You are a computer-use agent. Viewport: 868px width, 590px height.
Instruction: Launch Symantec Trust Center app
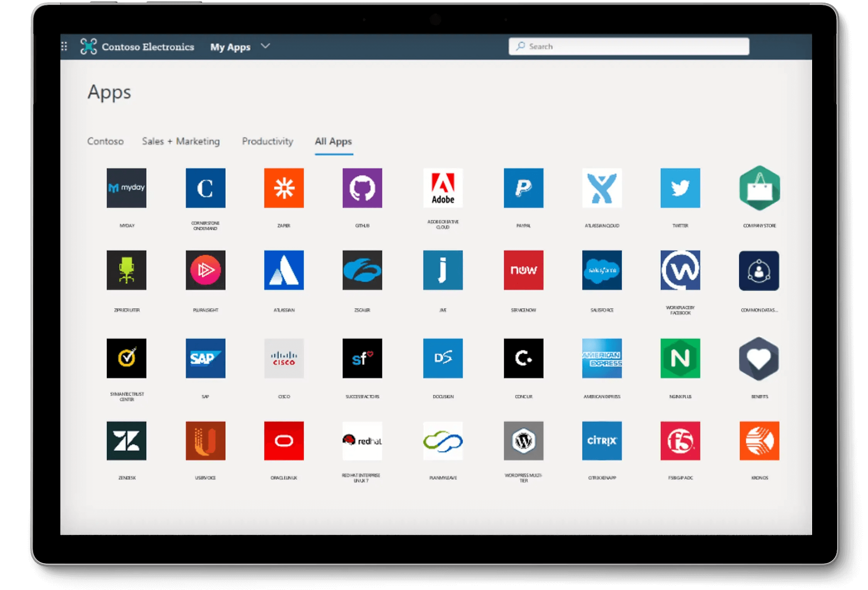click(127, 358)
